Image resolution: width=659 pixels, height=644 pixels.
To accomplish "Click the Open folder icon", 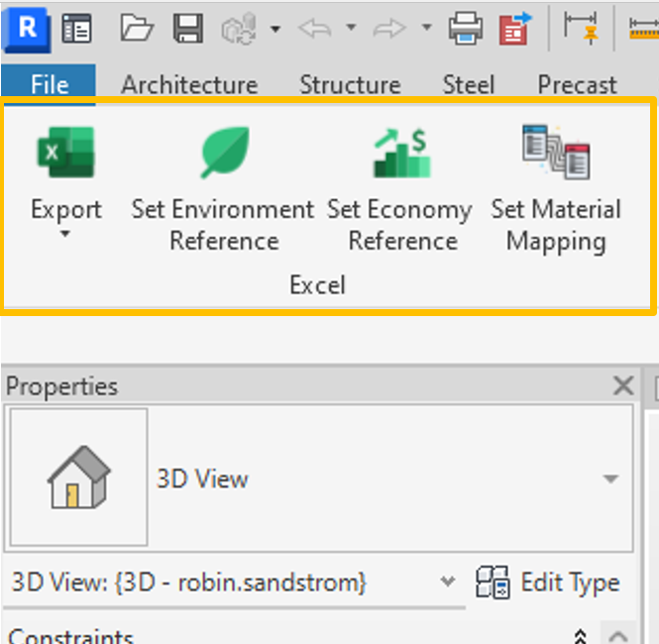I will 137,28.
